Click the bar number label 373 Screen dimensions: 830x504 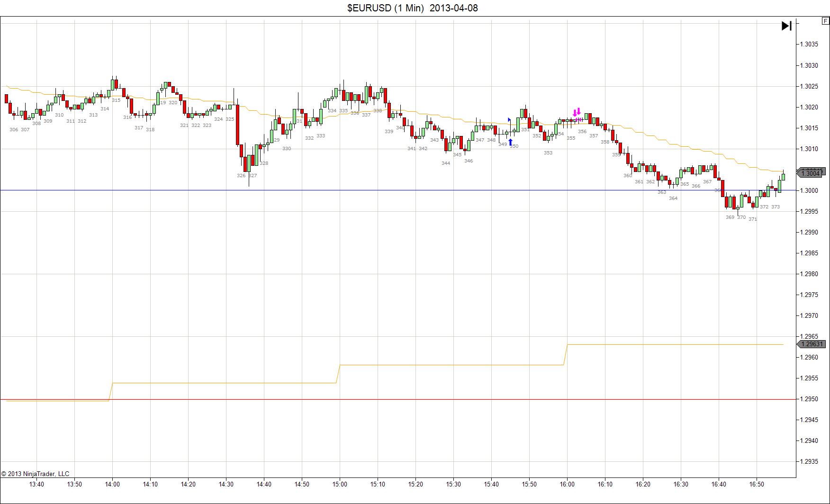[x=776, y=207]
